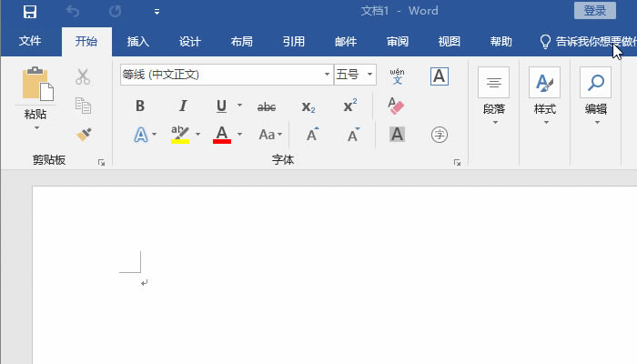
Task: Open the font name dropdown list
Action: point(327,75)
